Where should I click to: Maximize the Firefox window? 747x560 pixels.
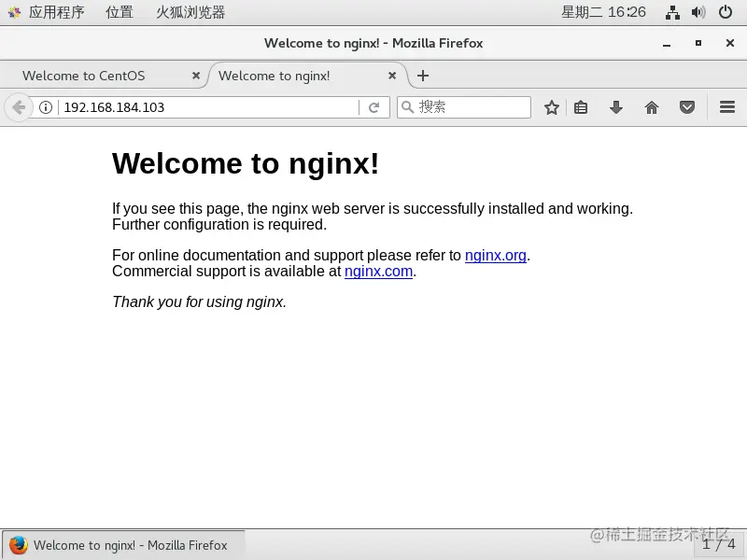tap(698, 43)
